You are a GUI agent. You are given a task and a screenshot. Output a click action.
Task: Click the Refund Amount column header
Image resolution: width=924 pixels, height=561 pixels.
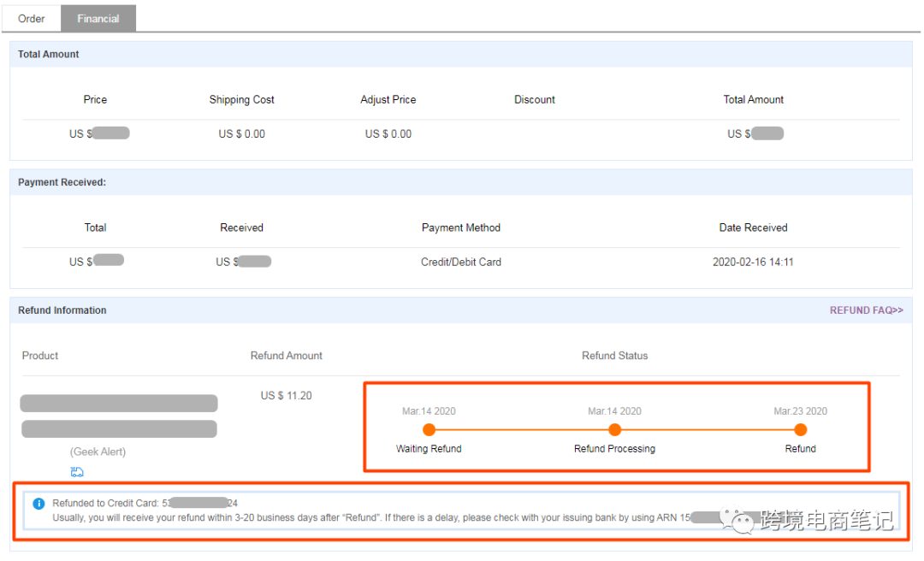pyautogui.click(x=287, y=356)
